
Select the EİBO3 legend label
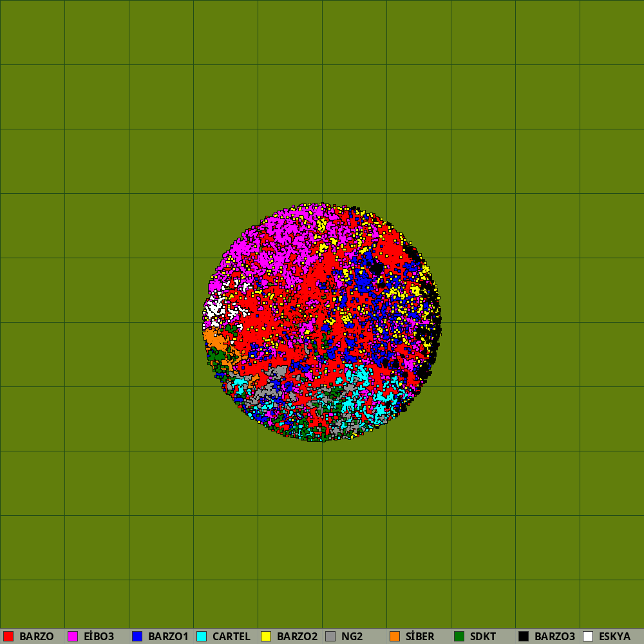99,637
